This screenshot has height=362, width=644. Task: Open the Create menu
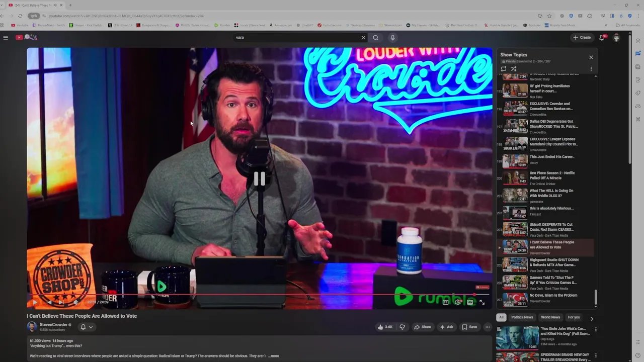tap(582, 37)
